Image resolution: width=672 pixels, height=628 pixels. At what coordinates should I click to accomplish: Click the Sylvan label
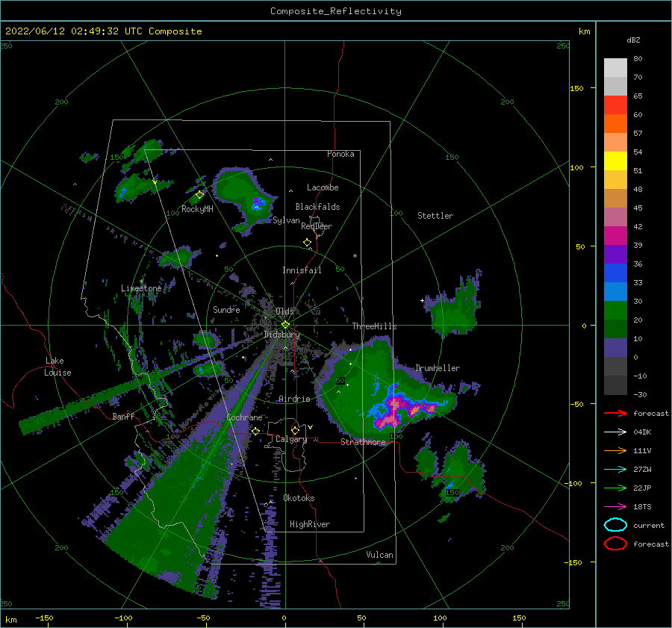286,220
